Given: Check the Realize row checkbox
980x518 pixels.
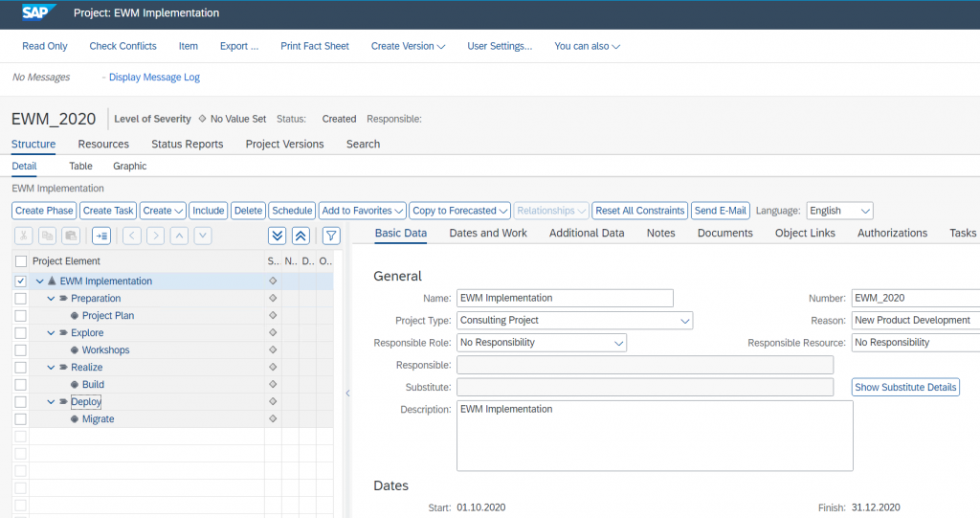Looking at the screenshot, I should 21,368.
